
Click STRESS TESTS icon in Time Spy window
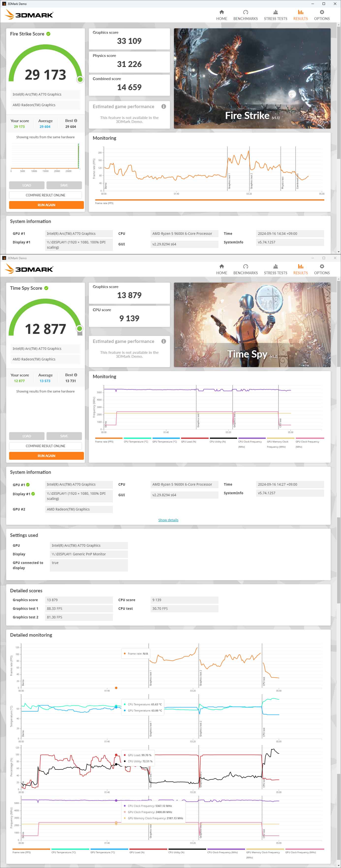click(275, 266)
